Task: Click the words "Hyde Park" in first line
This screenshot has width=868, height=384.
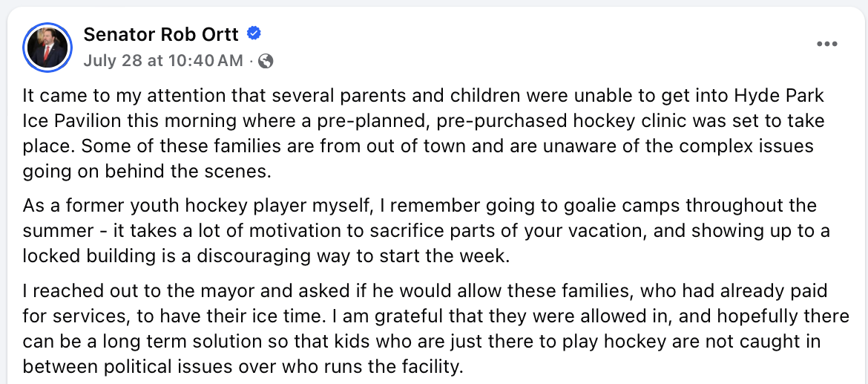Action: coord(780,95)
